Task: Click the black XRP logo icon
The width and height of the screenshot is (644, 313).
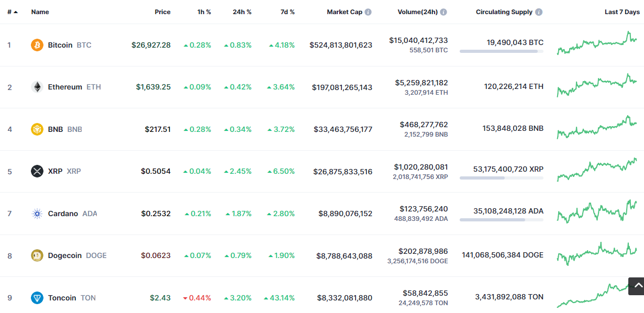Action: click(37, 171)
